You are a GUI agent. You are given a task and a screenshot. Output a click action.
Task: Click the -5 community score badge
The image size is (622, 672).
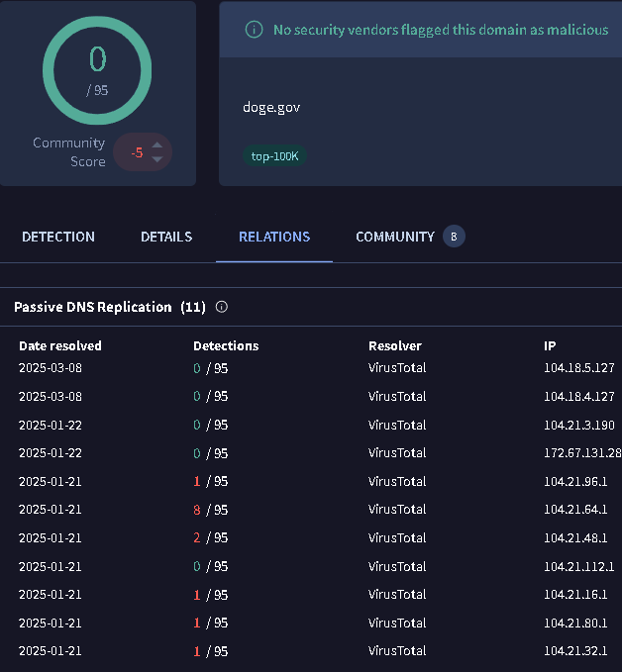click(137, 152)
